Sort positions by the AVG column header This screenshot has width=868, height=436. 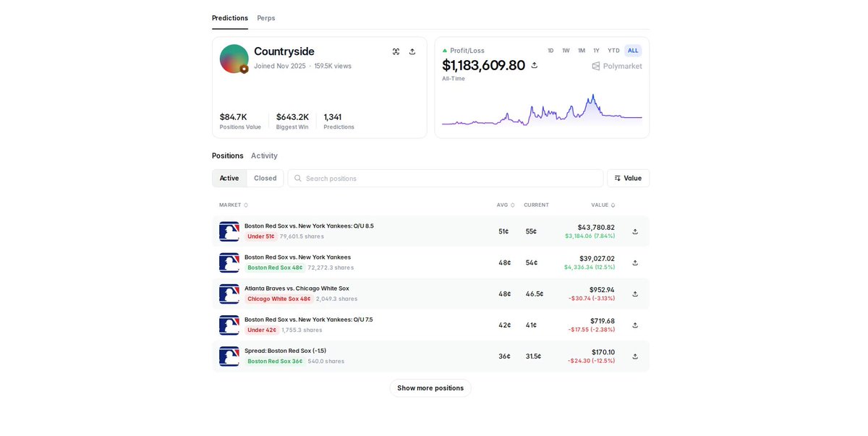pos(506,205)
